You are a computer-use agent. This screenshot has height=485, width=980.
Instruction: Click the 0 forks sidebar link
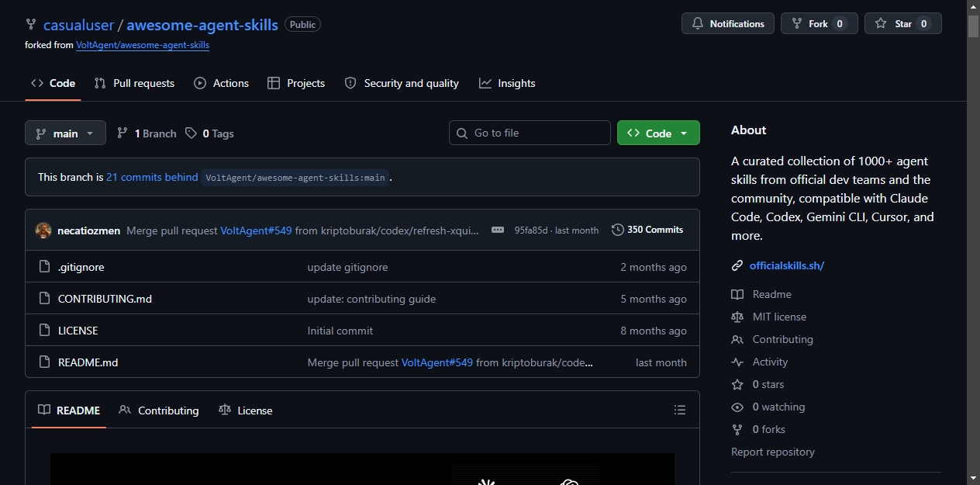[768, 429]
